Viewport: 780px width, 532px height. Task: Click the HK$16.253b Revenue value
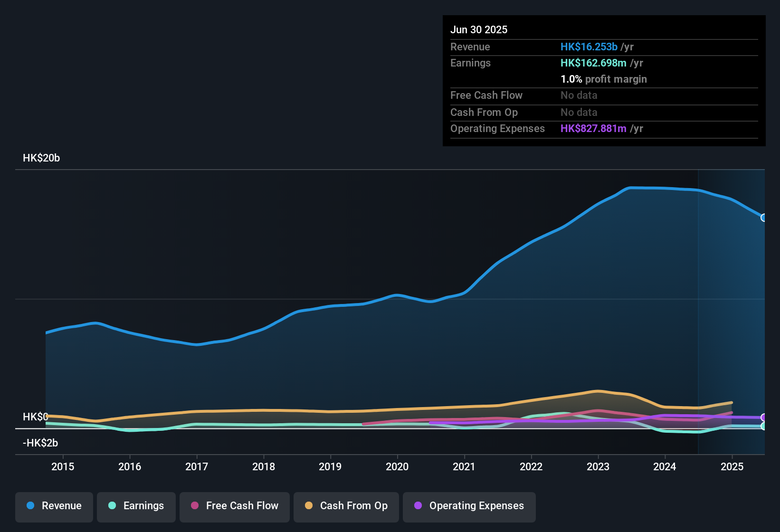[x=589, y=47]
